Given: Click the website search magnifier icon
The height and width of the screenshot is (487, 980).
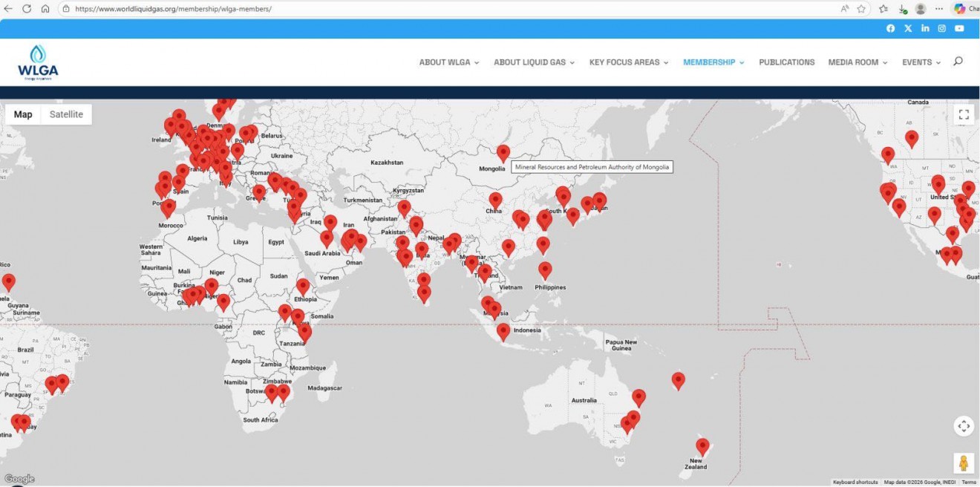Looking at the screenshot, I should pos(958,62).
